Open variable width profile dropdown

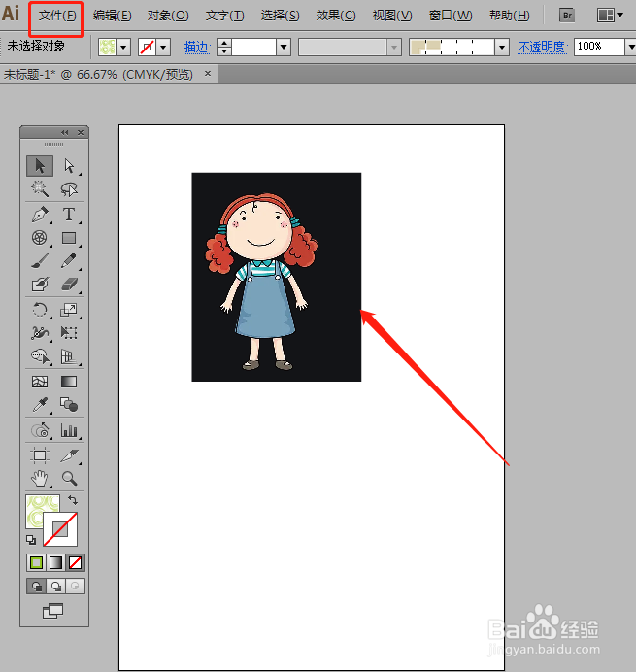tap(394, 48)
